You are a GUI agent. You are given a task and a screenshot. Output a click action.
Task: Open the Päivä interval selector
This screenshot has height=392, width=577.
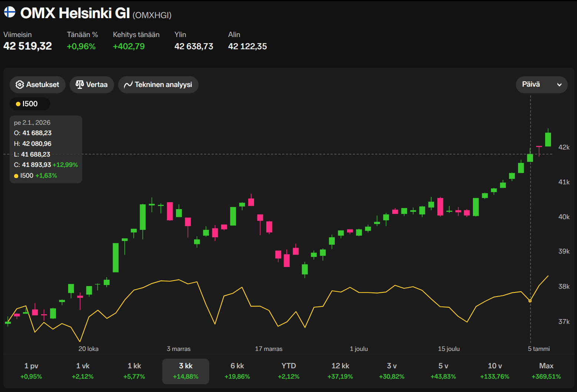pyautogui.click(x=541, y=85)
